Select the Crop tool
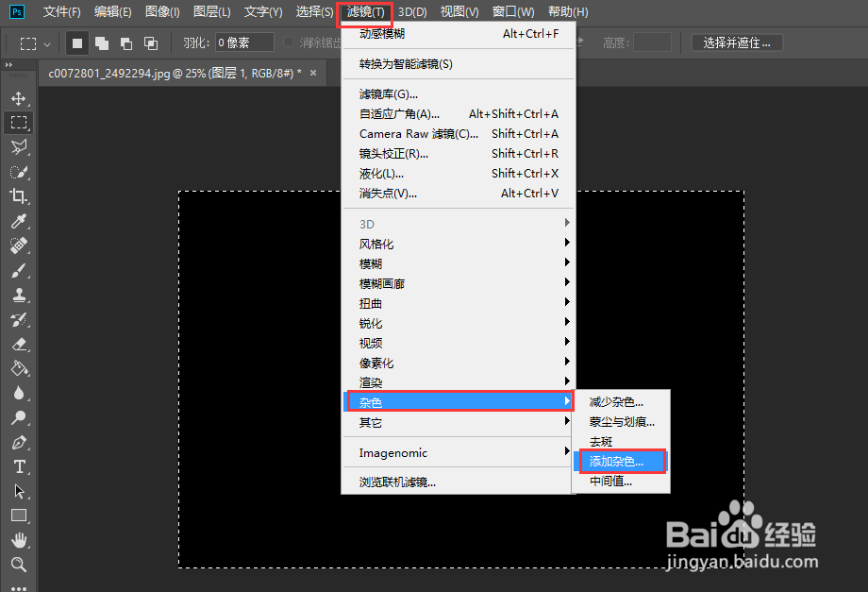Image resolution: width=868 pixels, height=592 pixels. click(19, 196)
